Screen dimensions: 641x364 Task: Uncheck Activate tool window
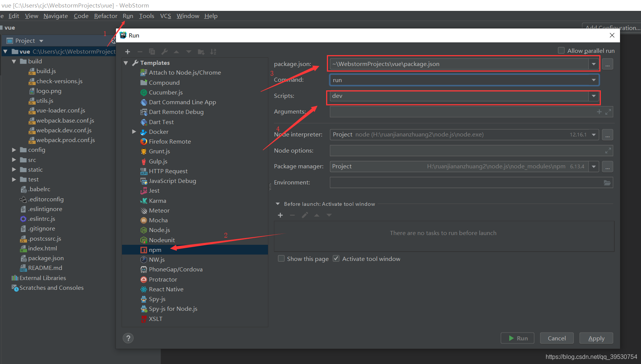point(336,258)
